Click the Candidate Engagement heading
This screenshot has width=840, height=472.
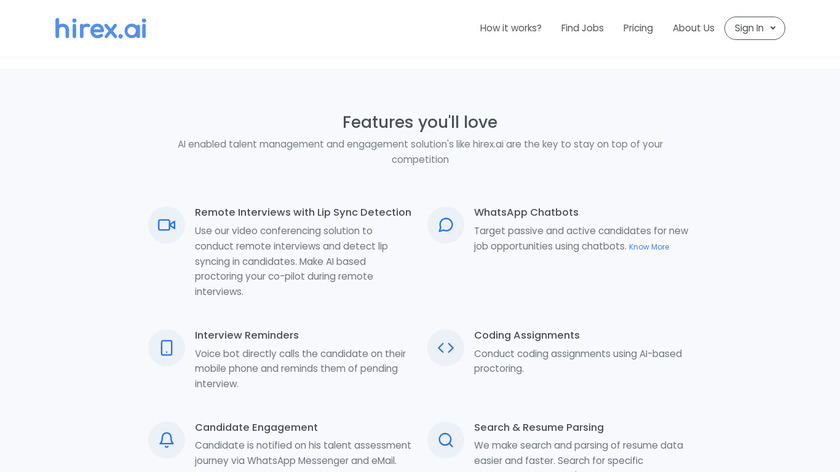click(x=256, y=427)
